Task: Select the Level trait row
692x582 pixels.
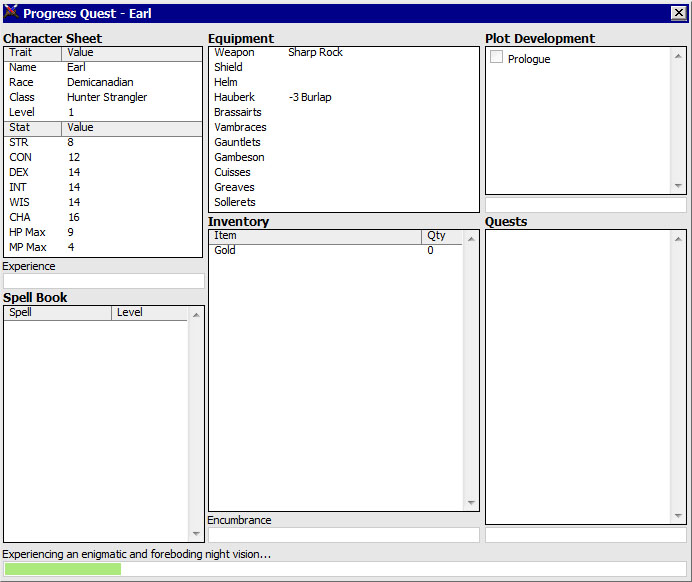Action: [103, 113]
